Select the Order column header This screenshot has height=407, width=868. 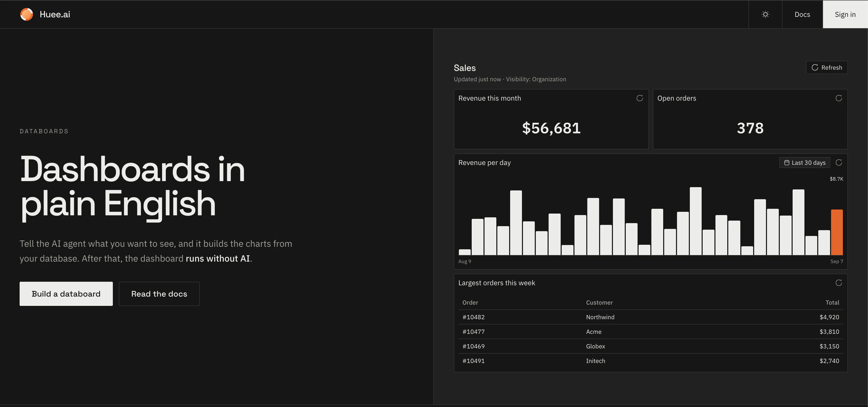[470, 302]
